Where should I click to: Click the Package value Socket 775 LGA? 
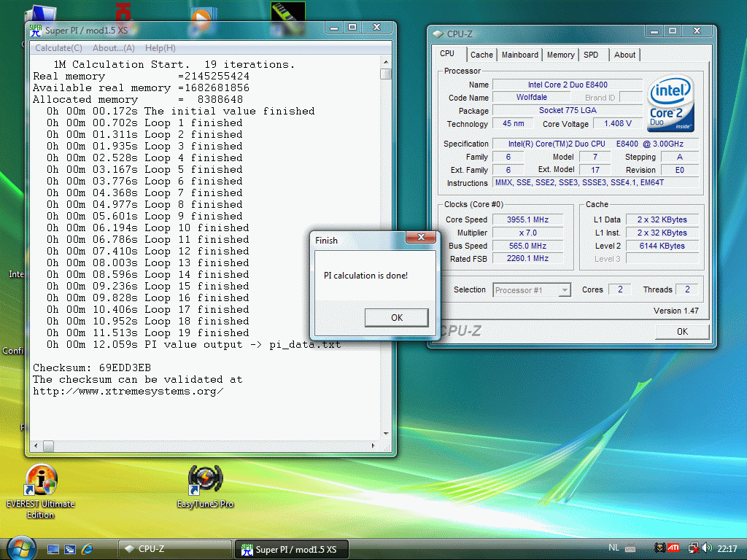point(568,110)
